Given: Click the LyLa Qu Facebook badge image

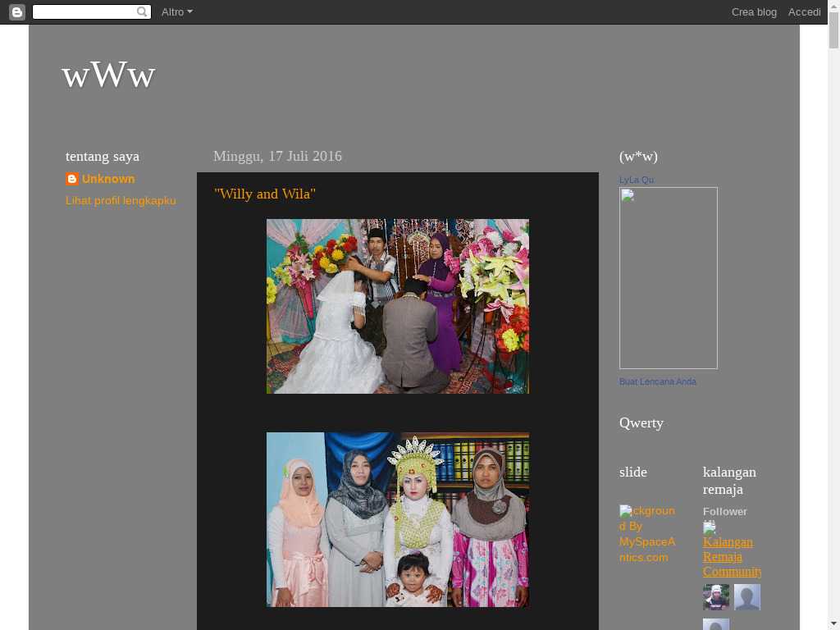Looking at the screenshot, I should [x=668, y=278].
